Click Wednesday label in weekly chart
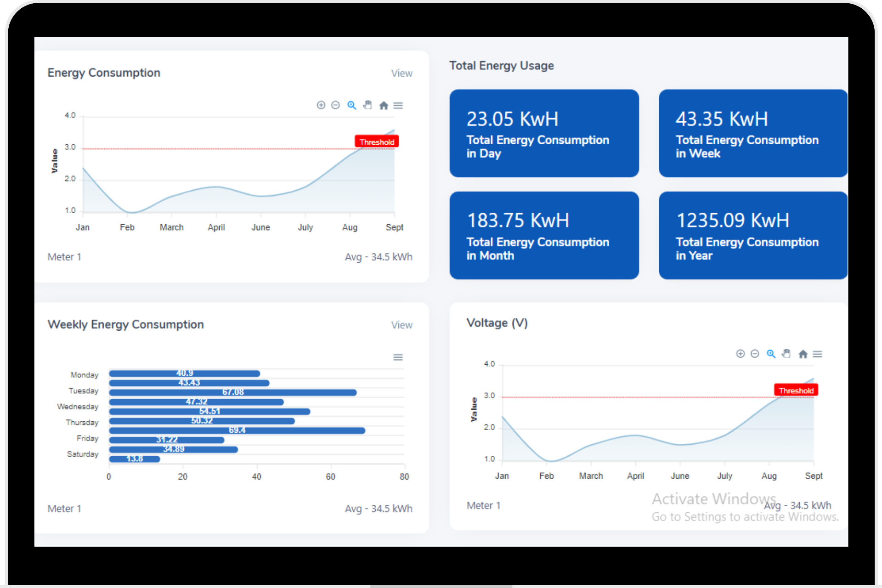 pyautogui.click(x=78, y=407)
